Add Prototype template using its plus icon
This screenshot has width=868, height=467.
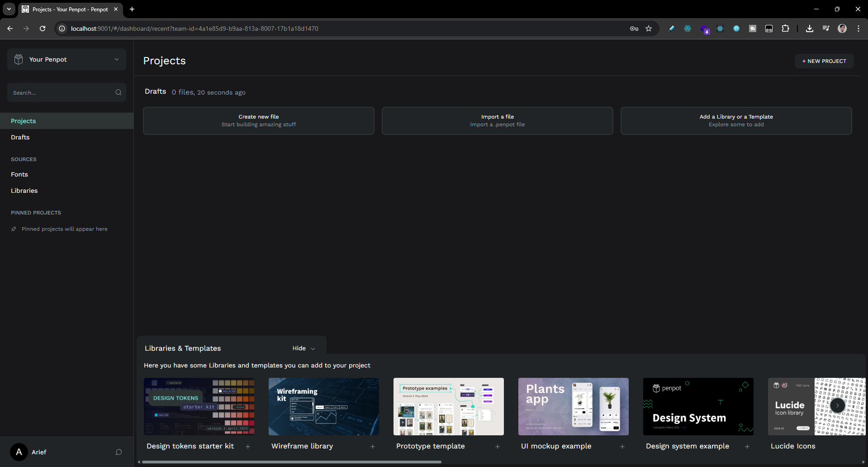tap(498, 447)
